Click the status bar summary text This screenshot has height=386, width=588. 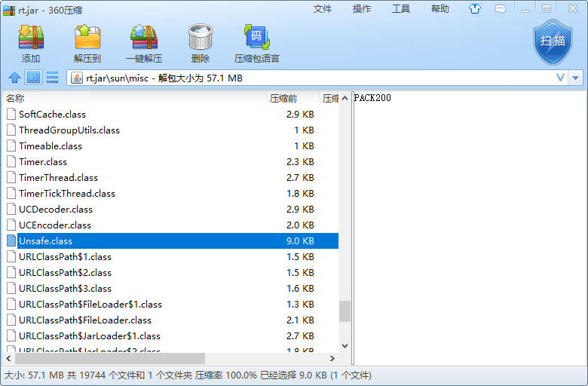click(188, 375)
